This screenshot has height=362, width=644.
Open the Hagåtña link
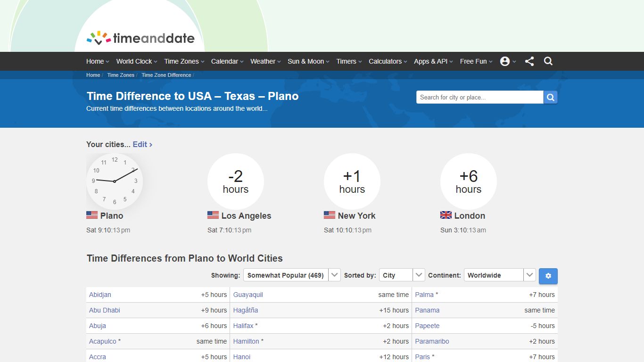point(246,310)
